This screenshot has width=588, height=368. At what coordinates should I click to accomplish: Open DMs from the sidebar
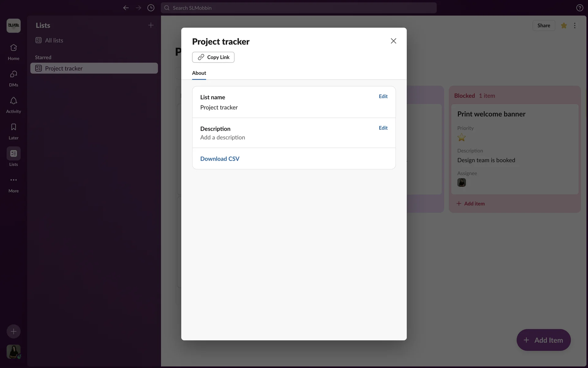point(13,75)
